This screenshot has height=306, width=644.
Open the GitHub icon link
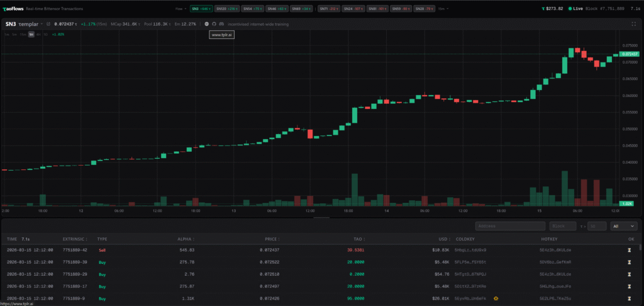click(x=214, y=24)
